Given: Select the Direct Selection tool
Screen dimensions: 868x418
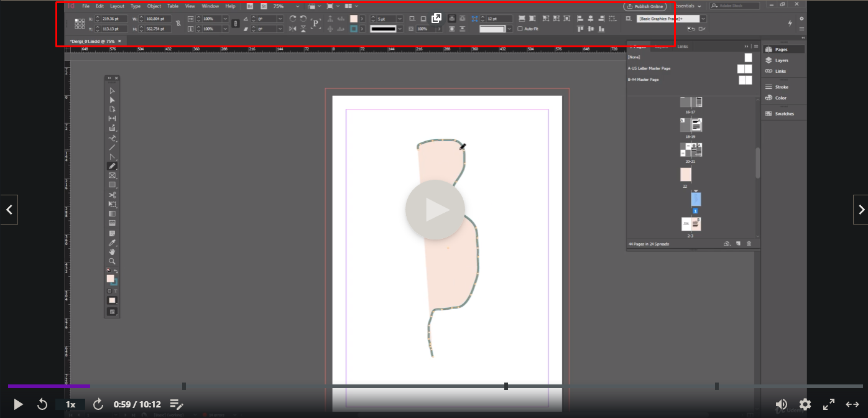Looking at the screenshot, I should [112, 100].
